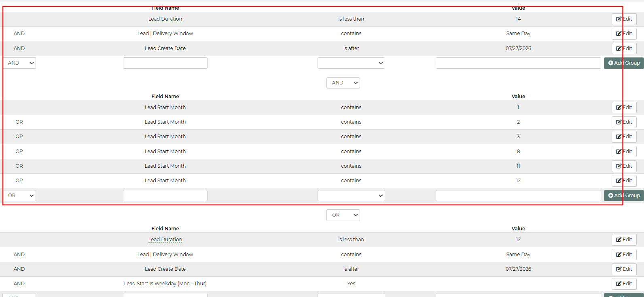This screenshot has height=297, width=644.
Task: Edit the third group's Lead Create Date row
Action: (x=624, y=269)
